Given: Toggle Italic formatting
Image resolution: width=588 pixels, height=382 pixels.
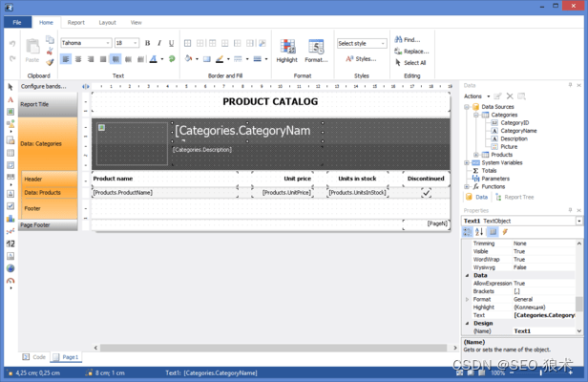Looking at the screenshot, I should pos(159,43).
